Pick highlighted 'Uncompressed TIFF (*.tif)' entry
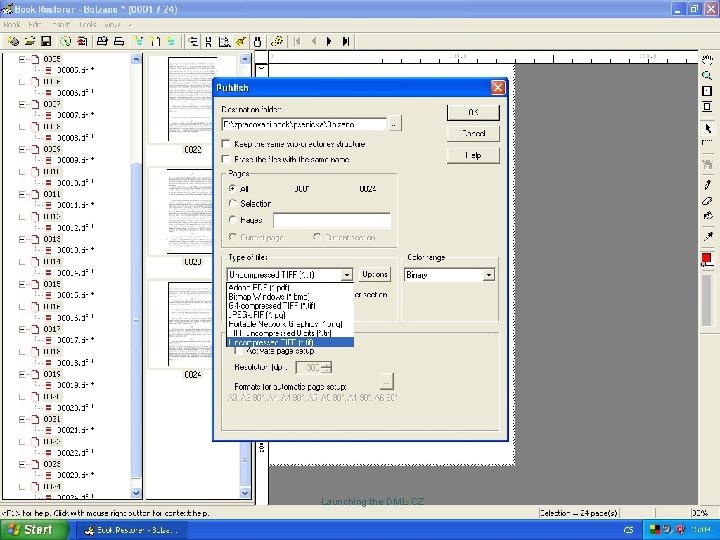 [x=290, y=343]
